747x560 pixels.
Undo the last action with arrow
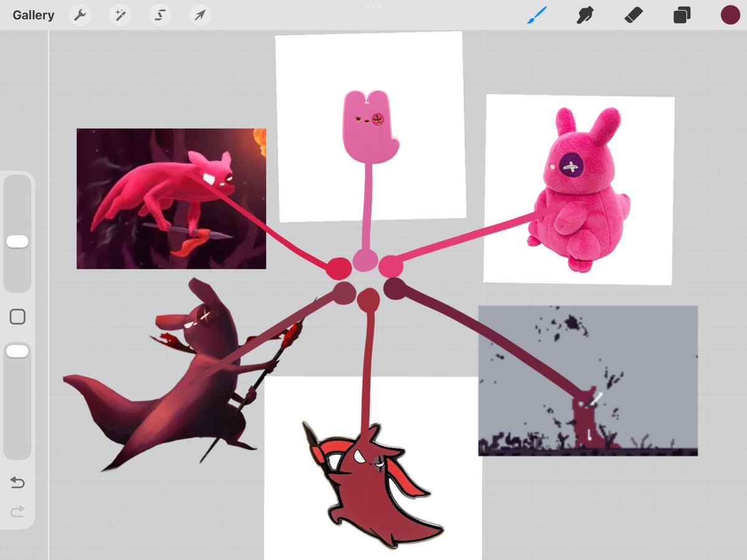click(17, 483)
